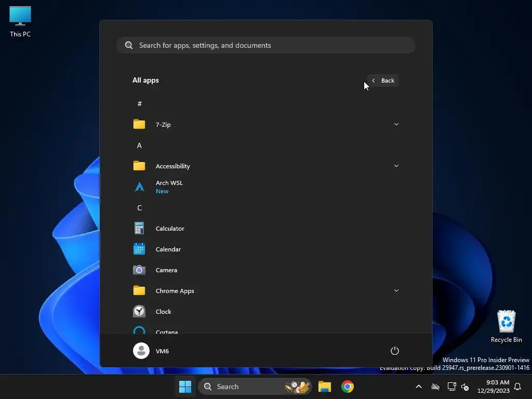
Task: Launch Google Chrome from the taskbar
Action: [x=348, y=387]
